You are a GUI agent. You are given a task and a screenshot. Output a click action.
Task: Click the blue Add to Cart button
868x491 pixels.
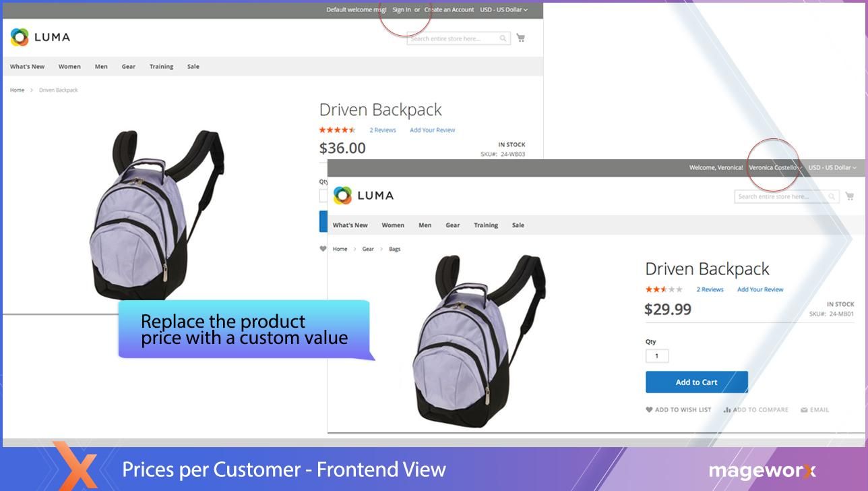pos(697,382)
